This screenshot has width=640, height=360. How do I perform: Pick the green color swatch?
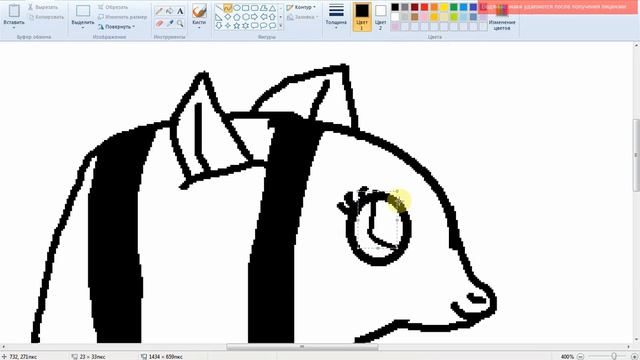point(454,7)
